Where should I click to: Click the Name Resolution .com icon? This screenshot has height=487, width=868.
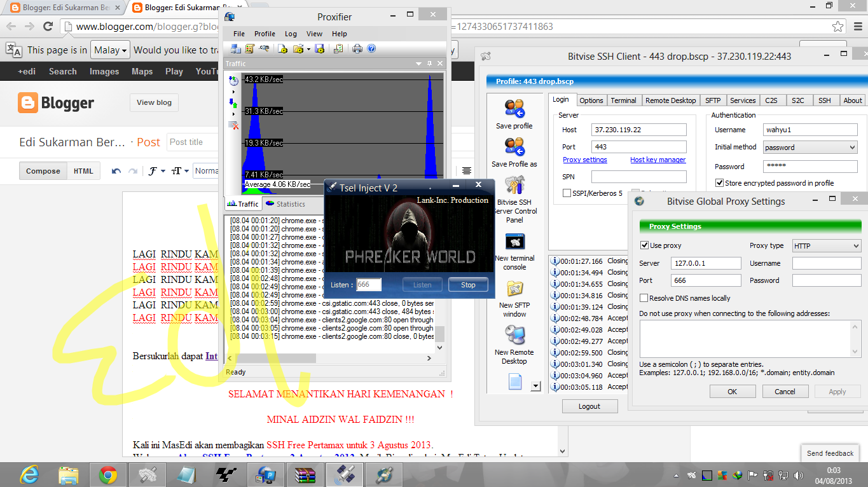[x=264, y=49]
